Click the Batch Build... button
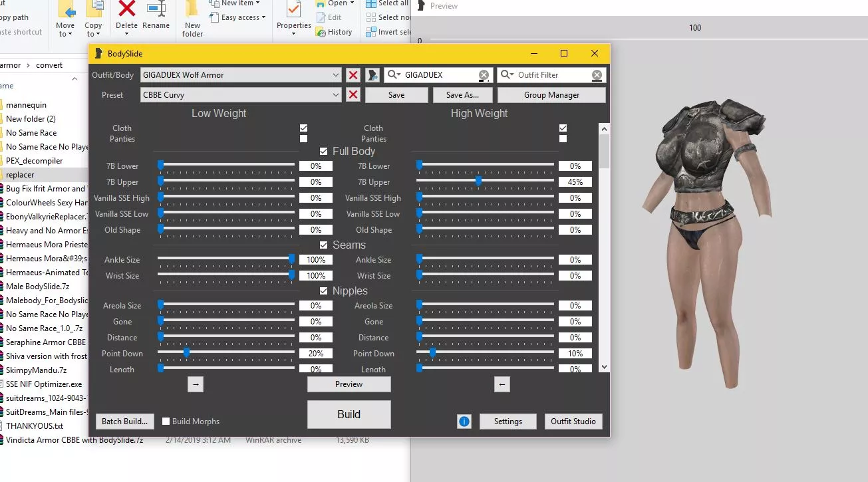The image size is (868, 482). point(125,422)
